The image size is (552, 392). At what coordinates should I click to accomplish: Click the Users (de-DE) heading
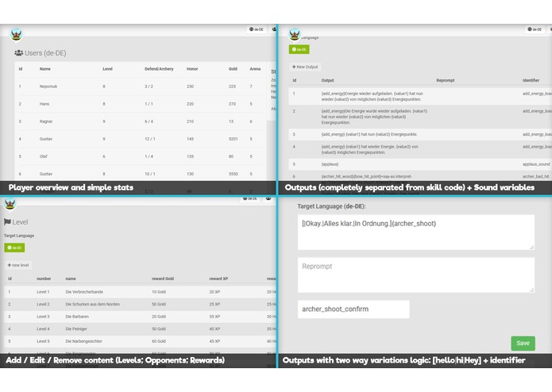click(45, 53)
